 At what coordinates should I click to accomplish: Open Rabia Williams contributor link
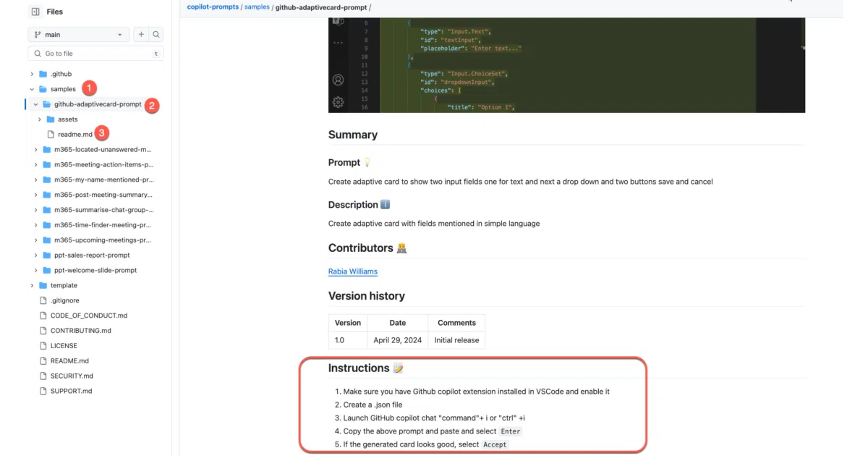click(353, 271)
